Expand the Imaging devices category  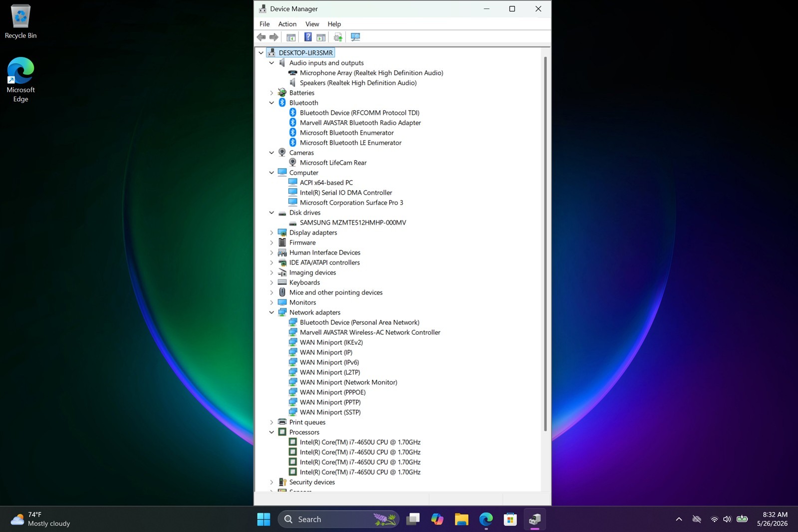click(x=271, y=272)
